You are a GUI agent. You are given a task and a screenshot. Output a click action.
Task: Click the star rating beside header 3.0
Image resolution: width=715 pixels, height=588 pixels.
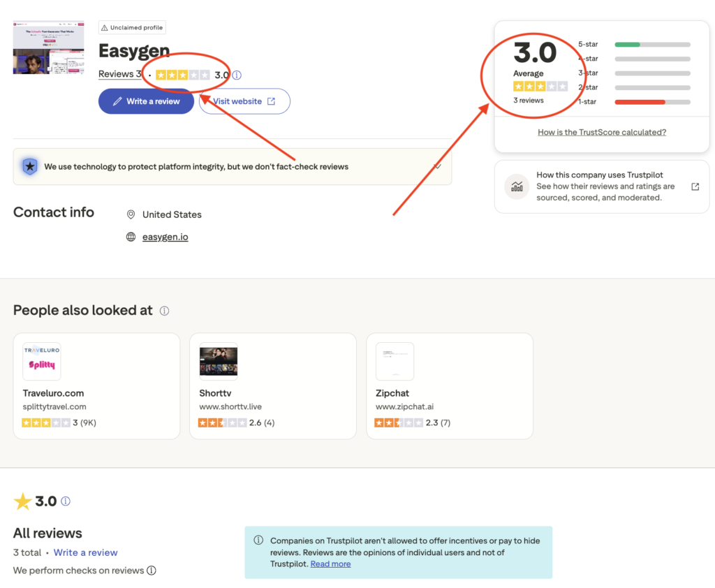[x=183, y=75]
